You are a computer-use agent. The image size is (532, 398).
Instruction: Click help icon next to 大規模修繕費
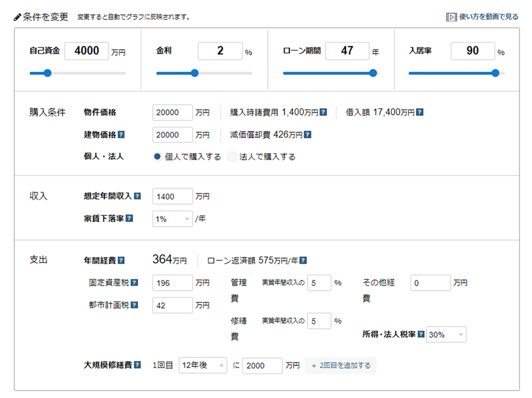[138, 365]
